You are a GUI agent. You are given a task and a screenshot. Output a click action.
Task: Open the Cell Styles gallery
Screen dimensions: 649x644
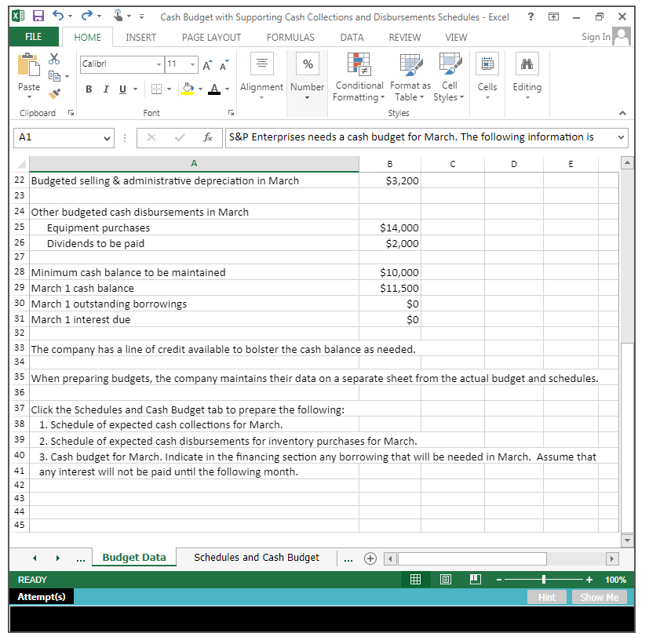[448, 77]
